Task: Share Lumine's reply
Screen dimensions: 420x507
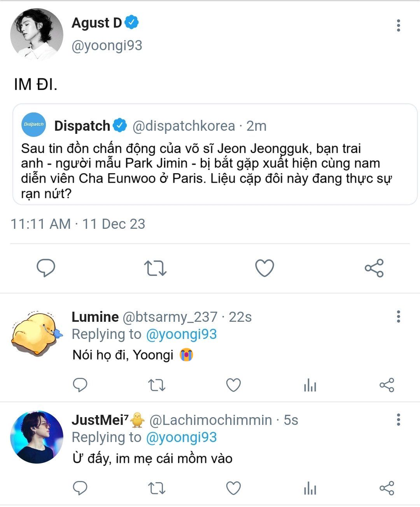Action: coord(387,385)
